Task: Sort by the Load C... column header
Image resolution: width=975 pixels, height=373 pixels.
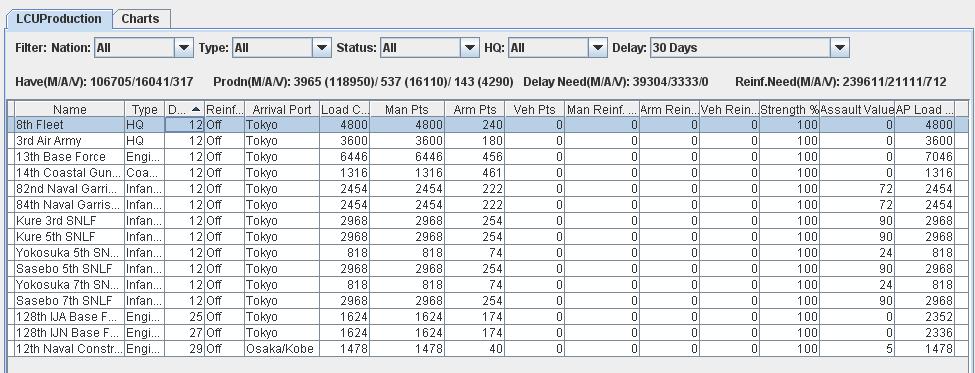Action: coord(344,109)
